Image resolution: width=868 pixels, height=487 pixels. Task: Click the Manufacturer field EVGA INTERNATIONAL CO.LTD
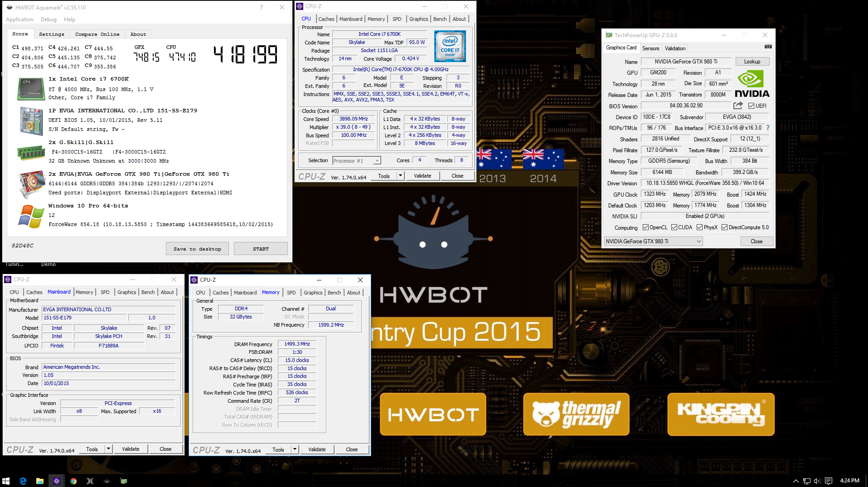(108, 309)
